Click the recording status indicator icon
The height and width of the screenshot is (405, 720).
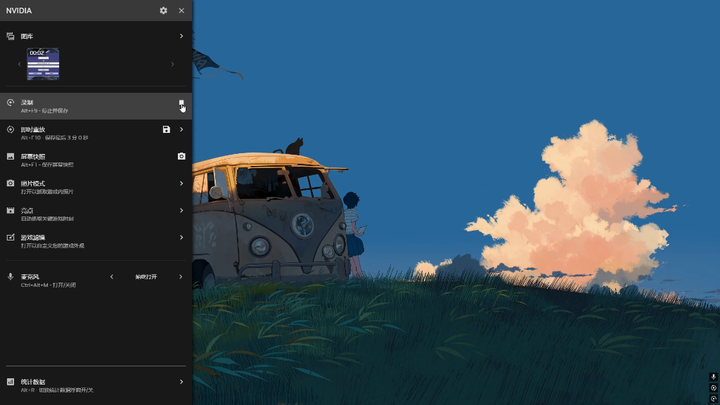coord(714,399)
